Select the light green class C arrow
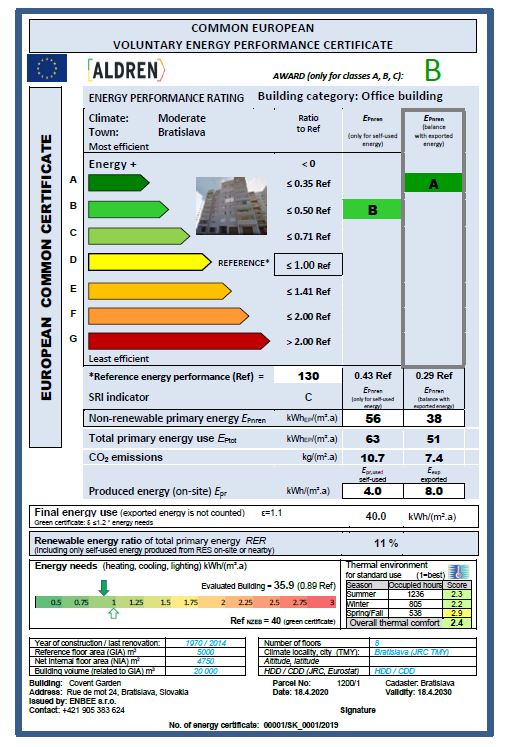This screenshot has width=510, height=747. tap(139, 236)
